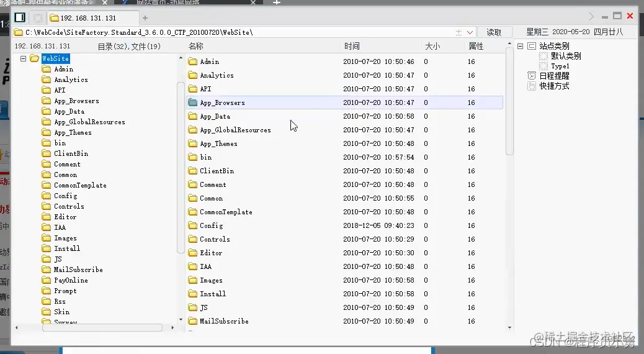Sort by 大小 column header

click(x=432, y=46)
